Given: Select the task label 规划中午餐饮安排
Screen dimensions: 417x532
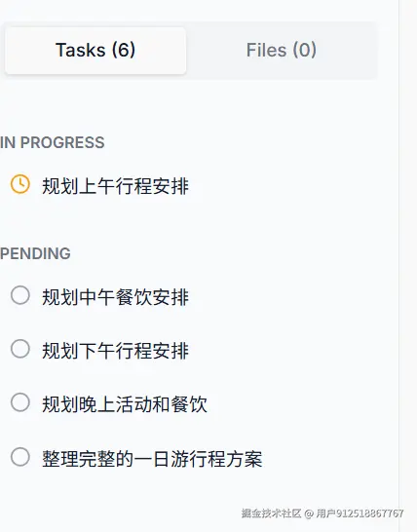Looking at the screenshot, I should 115,297.
